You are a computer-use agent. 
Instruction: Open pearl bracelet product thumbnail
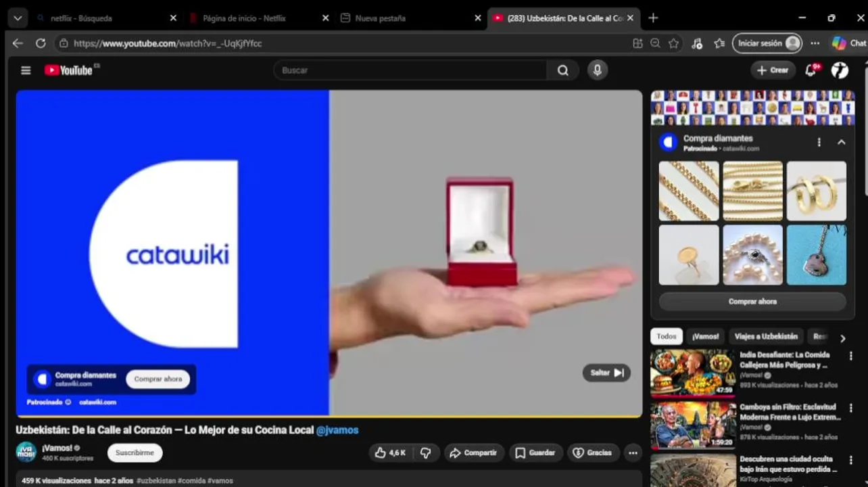pyautogui.click(x=752, y=255)
